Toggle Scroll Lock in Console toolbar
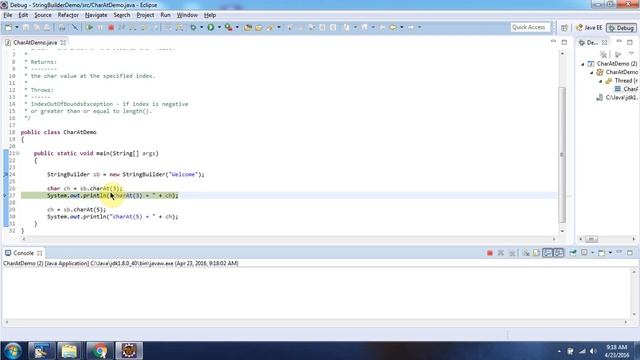Image resolution: width=640 pixels, height=360 pixels. pyautogui.click(x=536, y=253)
